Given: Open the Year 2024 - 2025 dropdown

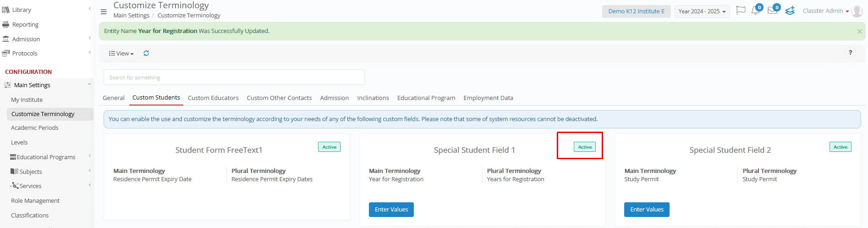Looking at the screenshot, I should [x=702, y=11].
